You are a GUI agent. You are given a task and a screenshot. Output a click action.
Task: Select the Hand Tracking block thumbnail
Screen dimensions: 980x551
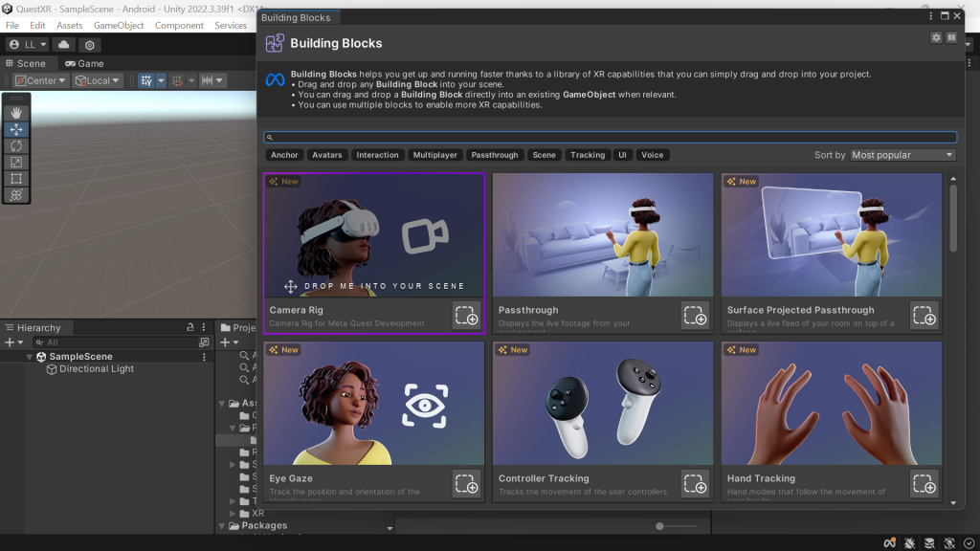coord(832,403)
